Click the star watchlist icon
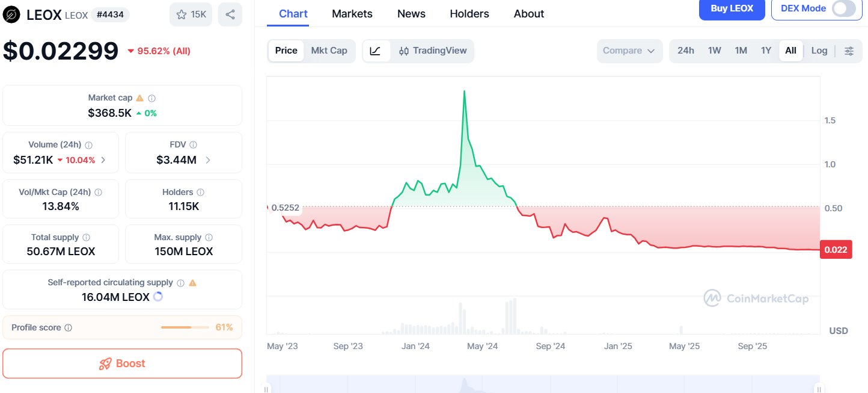The width and height of the screenshot is (868, 393). 182,14
